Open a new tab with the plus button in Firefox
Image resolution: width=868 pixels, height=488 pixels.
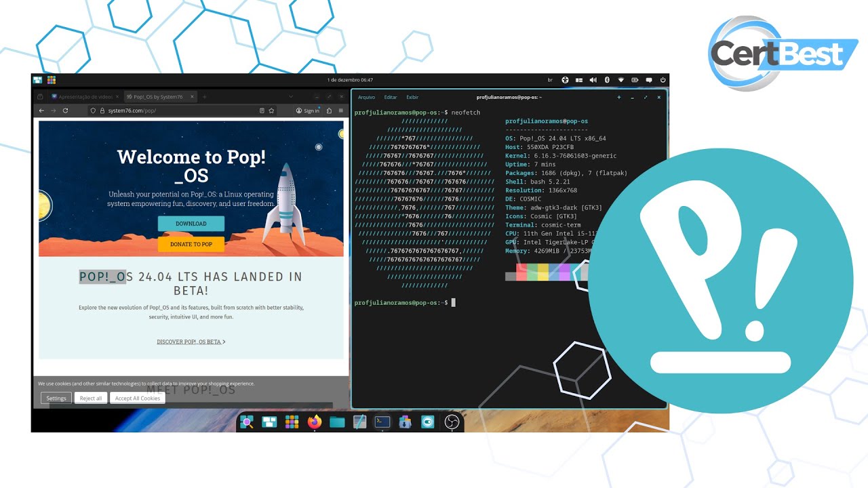204,97
